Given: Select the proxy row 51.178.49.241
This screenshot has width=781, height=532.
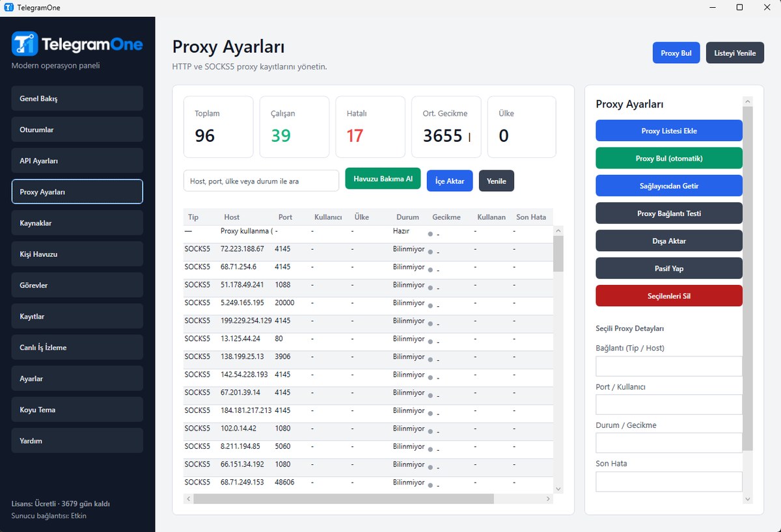Looking at the screenshot, I should [368, 285].
